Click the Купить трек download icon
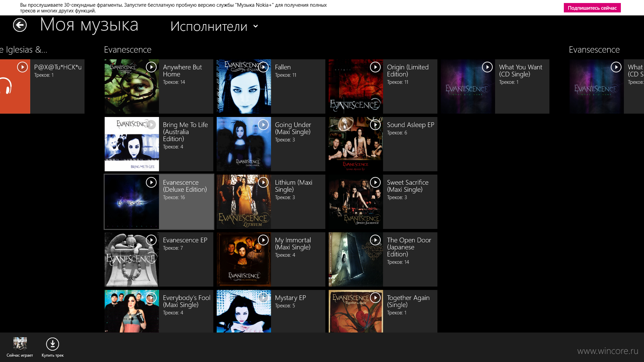 point(53,344)
